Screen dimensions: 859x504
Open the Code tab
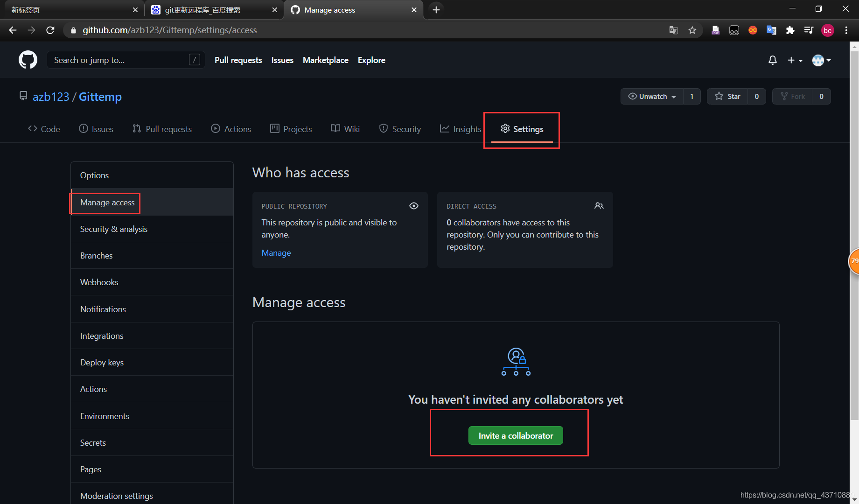pos(44,129)
